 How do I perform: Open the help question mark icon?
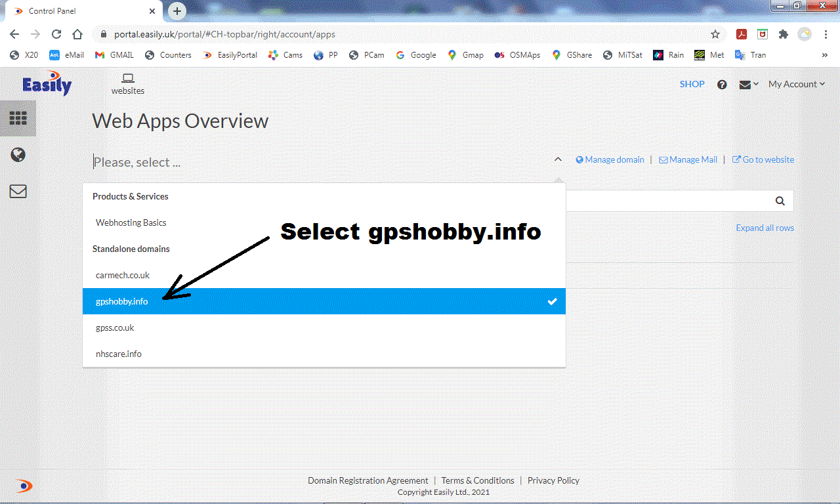(x=722, y=85)
